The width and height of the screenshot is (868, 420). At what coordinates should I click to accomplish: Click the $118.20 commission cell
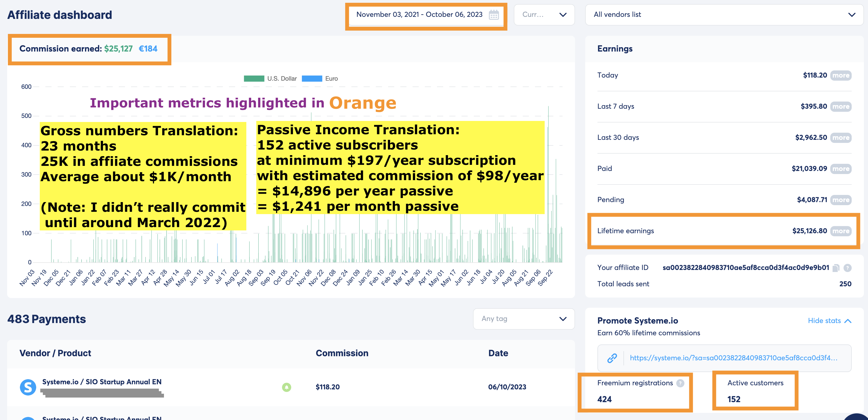[327, 387]
